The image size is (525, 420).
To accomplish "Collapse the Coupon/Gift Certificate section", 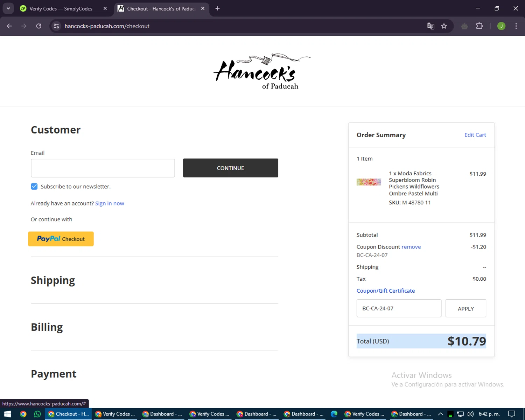I will [x=386, y=290].
